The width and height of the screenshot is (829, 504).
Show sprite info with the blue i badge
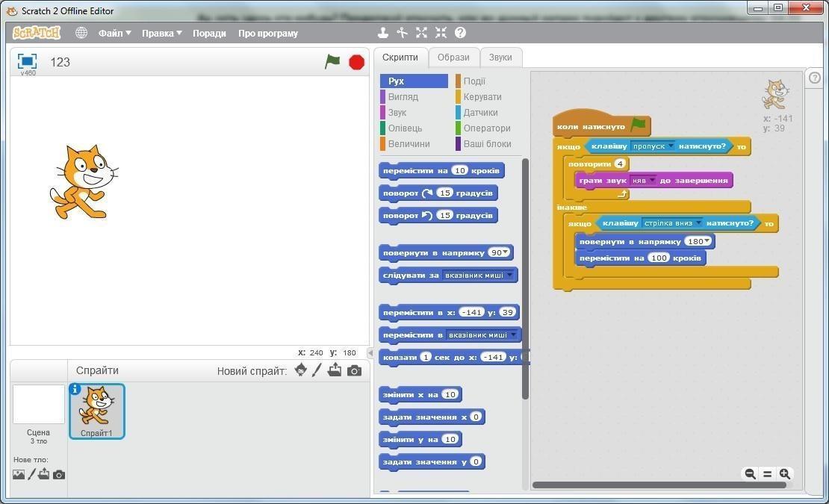[x=75, y=389]
